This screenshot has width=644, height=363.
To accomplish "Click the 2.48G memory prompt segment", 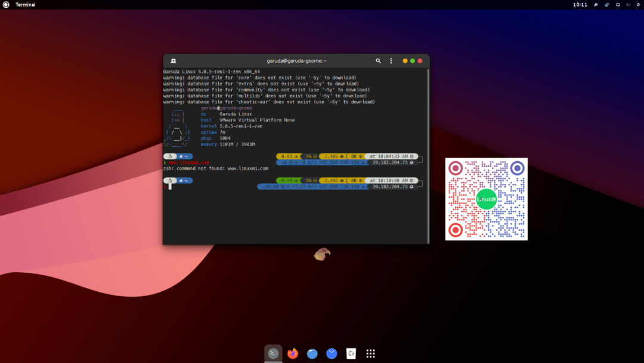I will (x=333, y=156).
